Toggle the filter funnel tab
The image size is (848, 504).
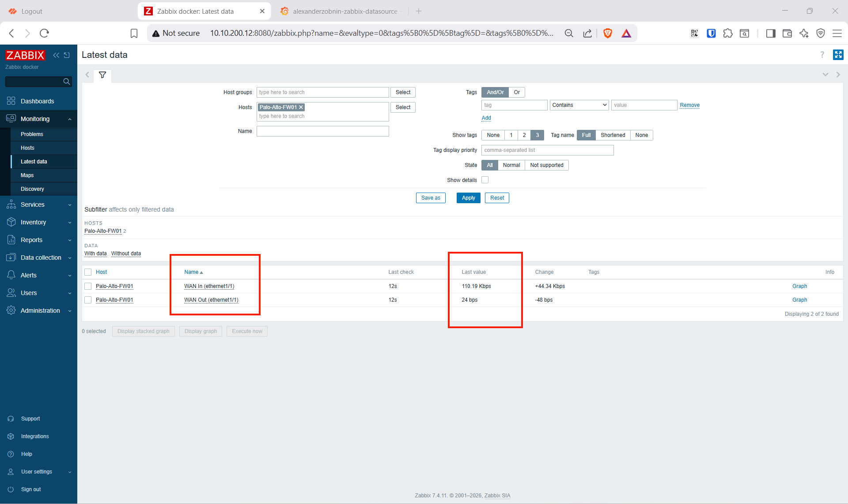102,75
